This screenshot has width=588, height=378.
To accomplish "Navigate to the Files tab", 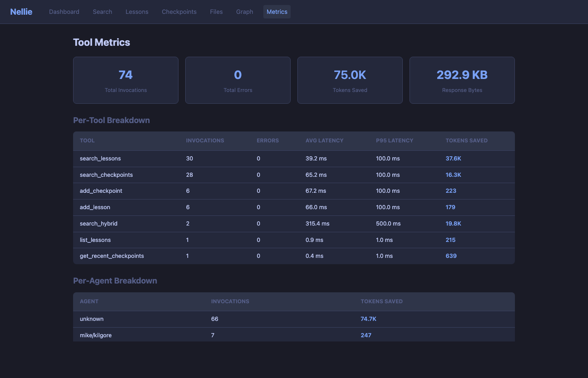I will [x=216, y=12].
